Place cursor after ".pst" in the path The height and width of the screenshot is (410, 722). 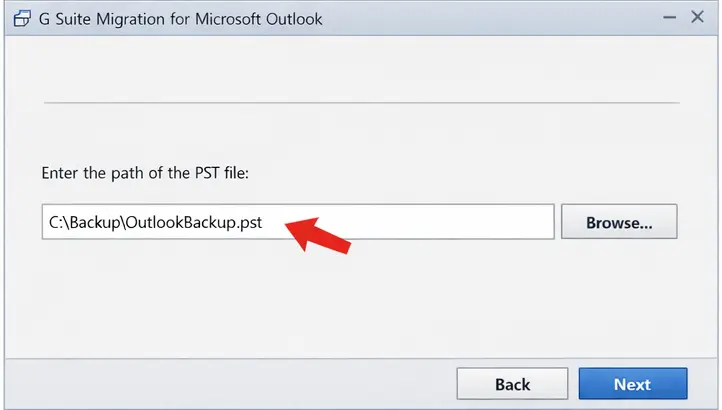tap(264, 223)
